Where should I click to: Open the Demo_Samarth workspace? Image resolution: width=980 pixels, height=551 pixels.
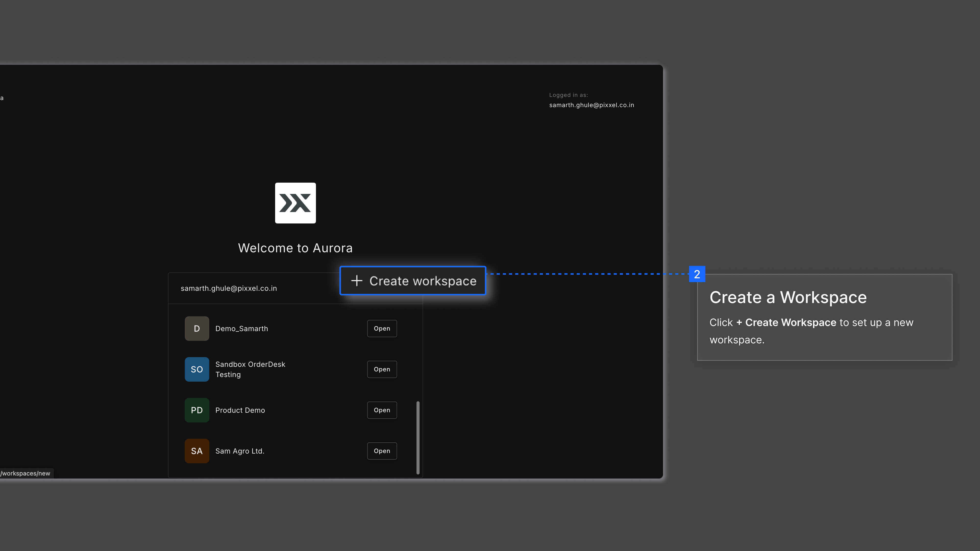point(382,329)
